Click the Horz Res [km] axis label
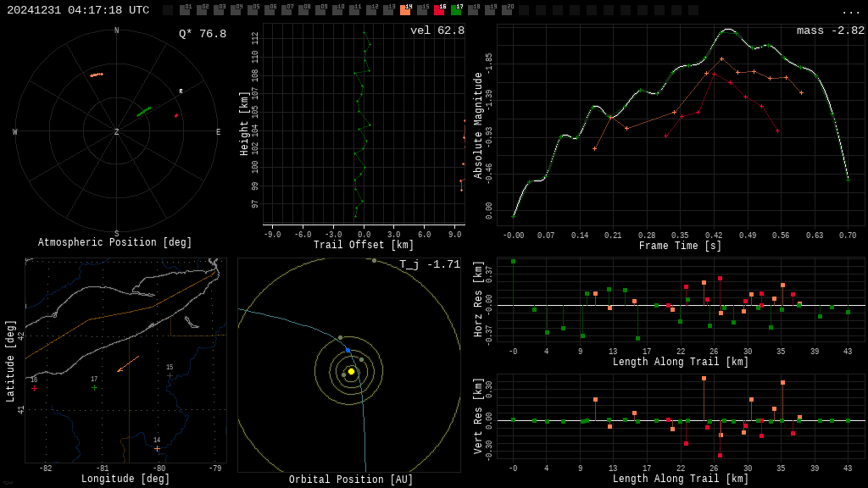 point(478,299)
